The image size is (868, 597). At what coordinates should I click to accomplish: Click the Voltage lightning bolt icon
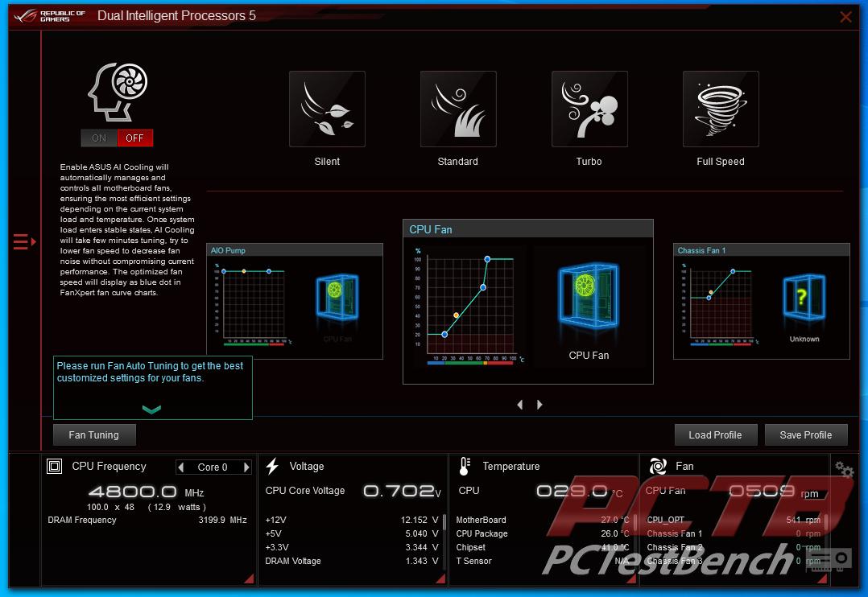pyautogui.click(x=272, y=467)
